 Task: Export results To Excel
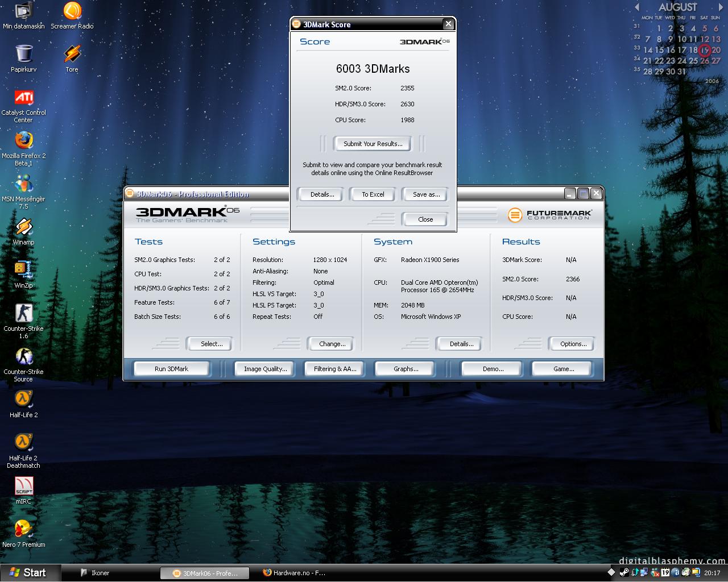373,194
